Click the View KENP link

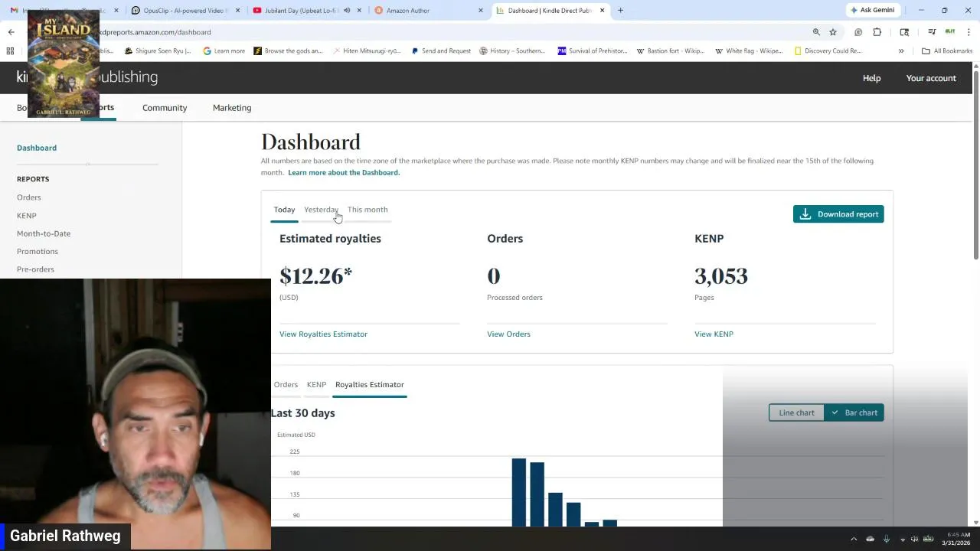coord(714,334)
